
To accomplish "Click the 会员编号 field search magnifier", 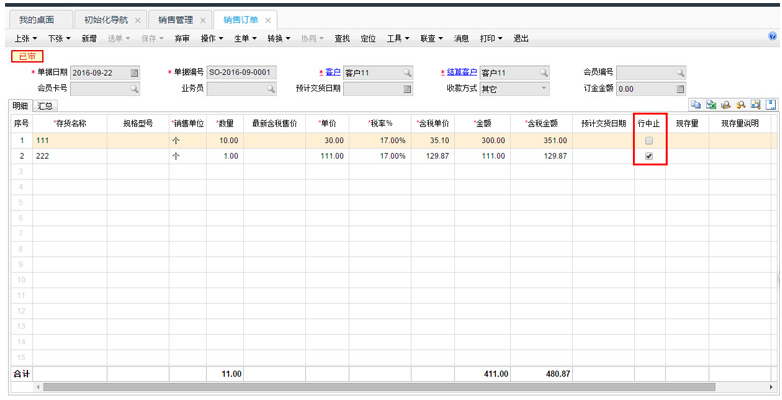I will coord(680,73).
